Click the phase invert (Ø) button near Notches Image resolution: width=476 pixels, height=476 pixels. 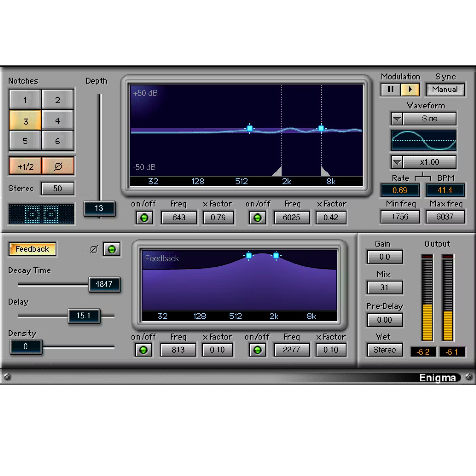tap(58, 166)
